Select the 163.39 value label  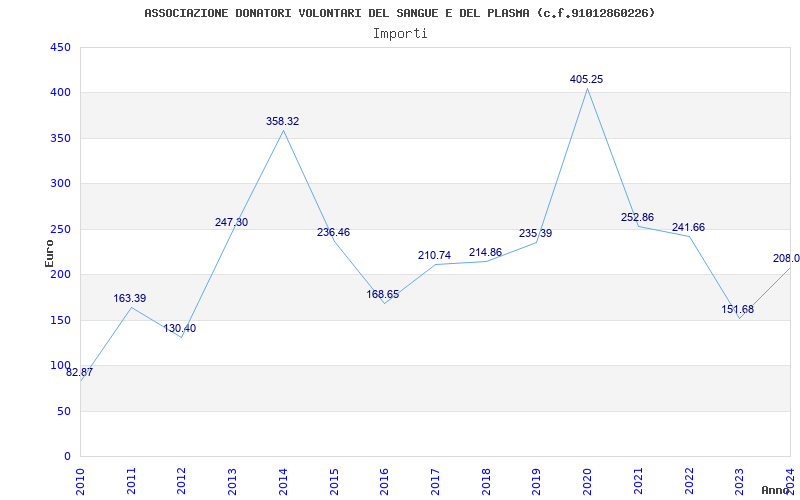(130, 298)
